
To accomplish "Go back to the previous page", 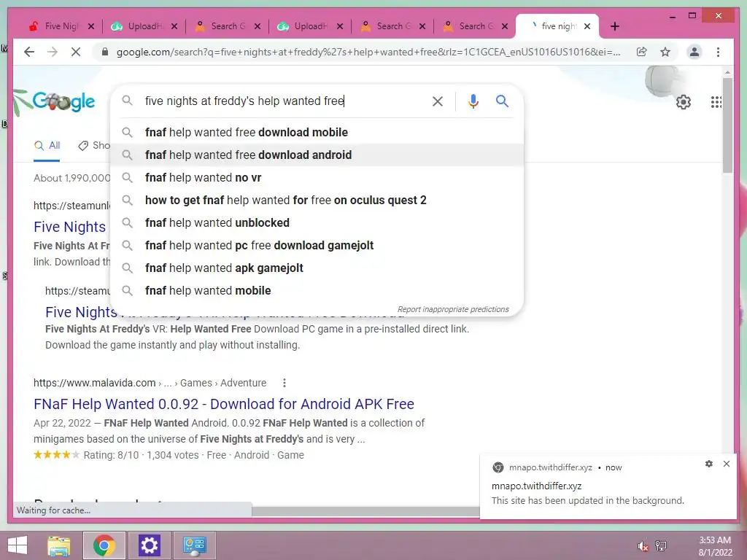I will click(29, 52).
